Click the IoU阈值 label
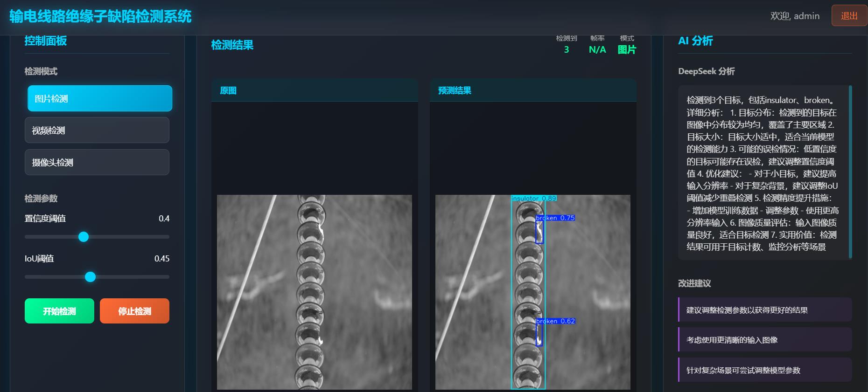 pos(39,259)
